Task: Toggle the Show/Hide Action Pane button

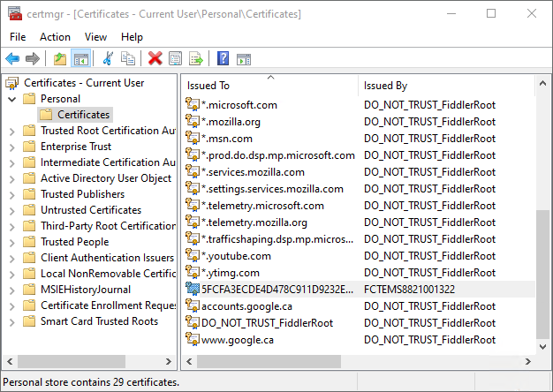Action: click(x=243, y=59)
